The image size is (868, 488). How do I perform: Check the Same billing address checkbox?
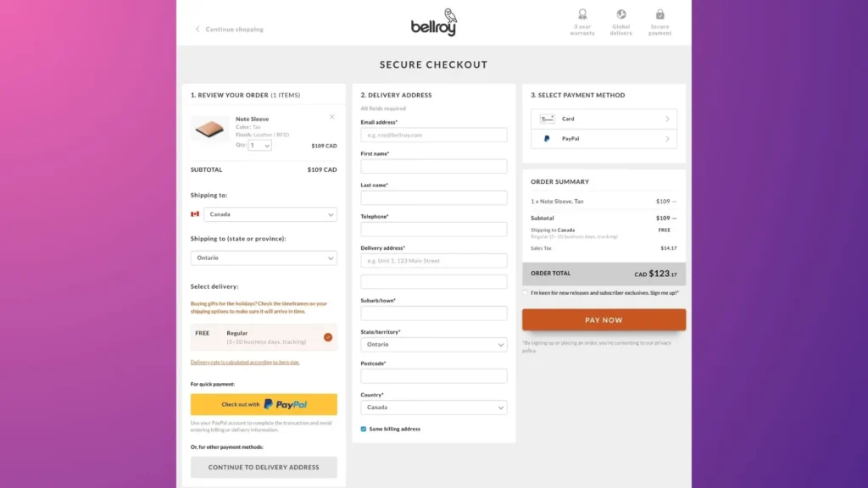pos(364,428)
